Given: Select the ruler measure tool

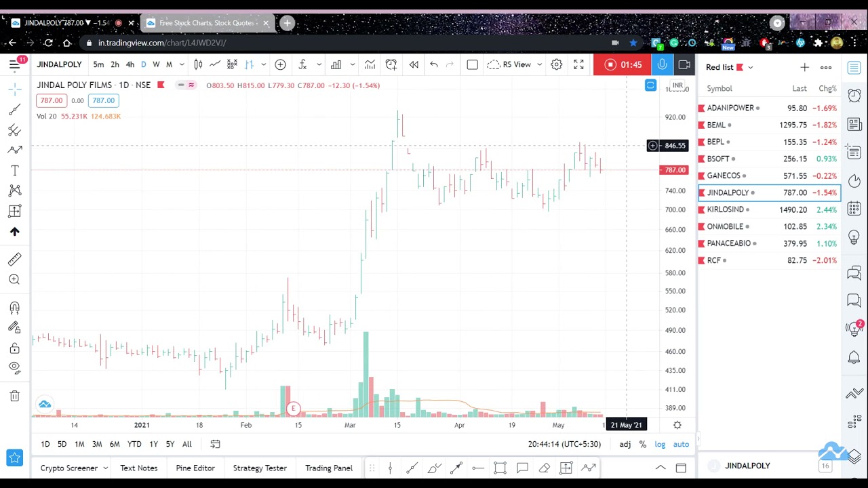Looking at the screenshot, I should pos(14,259).
